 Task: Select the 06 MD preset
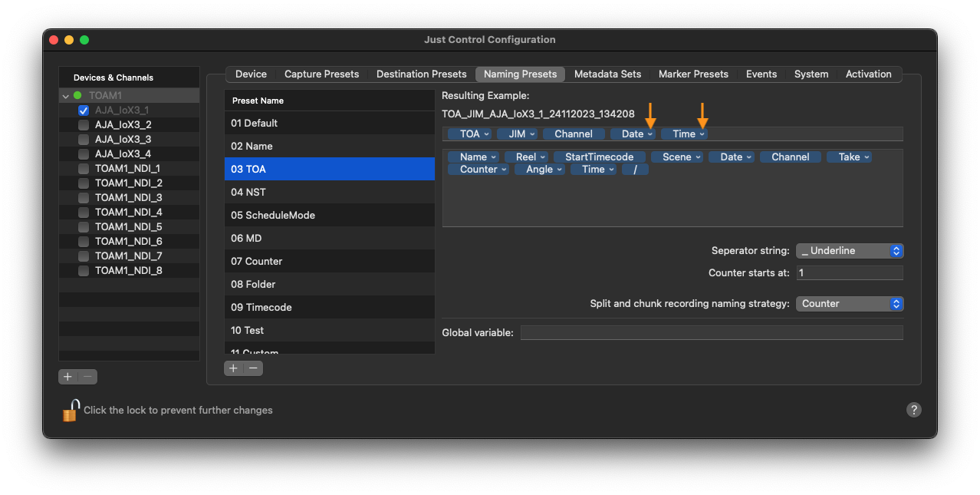coord(330,238)
